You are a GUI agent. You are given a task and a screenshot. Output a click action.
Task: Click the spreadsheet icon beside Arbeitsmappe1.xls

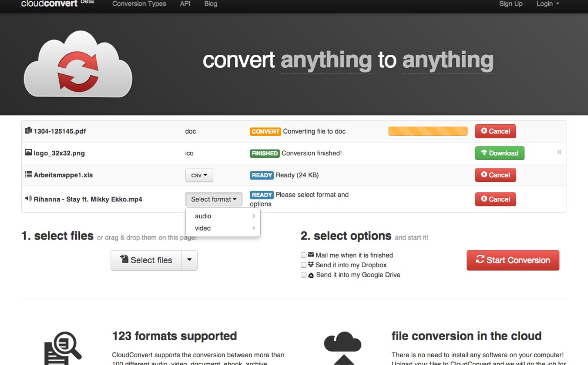point(28,175)
